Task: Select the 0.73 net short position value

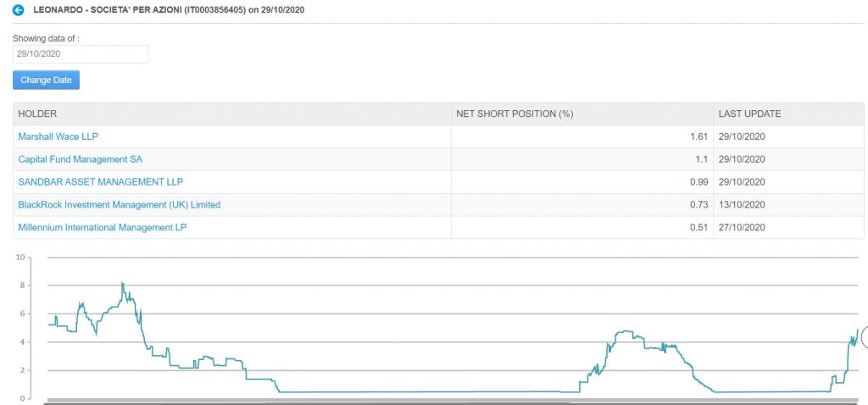Action: (x=699, y=205)
